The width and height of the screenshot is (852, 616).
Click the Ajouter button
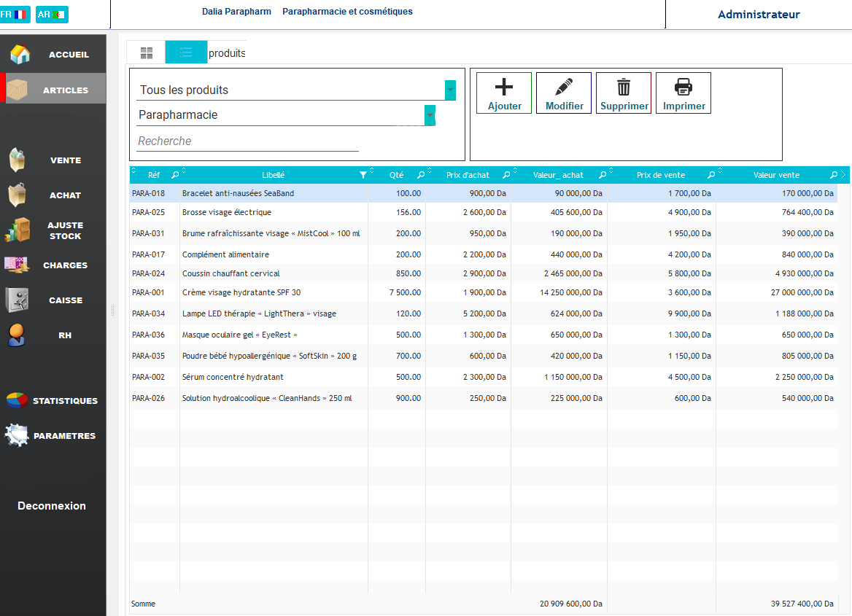pyautogui.click(x=503, y=93)
